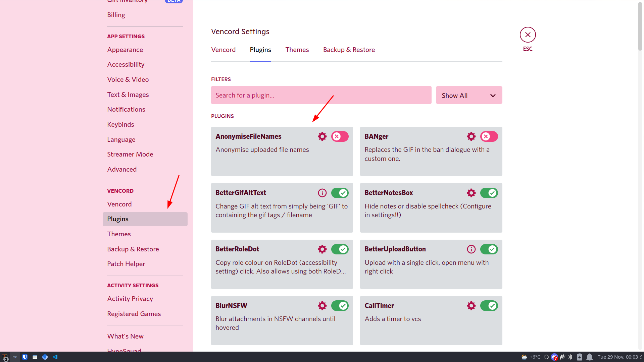Viewport: 644px width, 362px height.
Task: Enable the BANger plugin
Action: pos(489,136)
